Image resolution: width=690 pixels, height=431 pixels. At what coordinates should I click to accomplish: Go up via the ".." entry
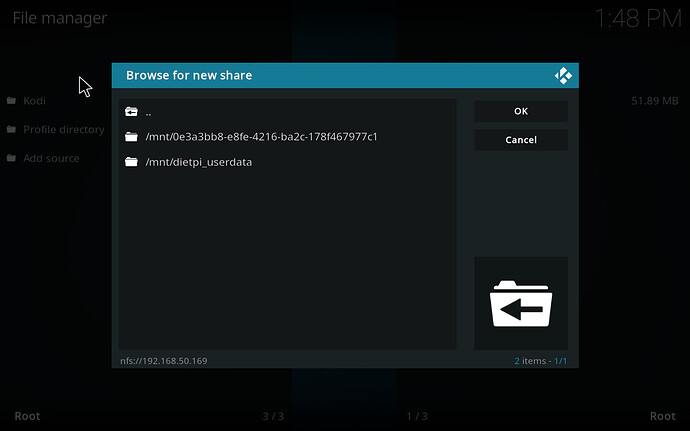tap(148, 112)
